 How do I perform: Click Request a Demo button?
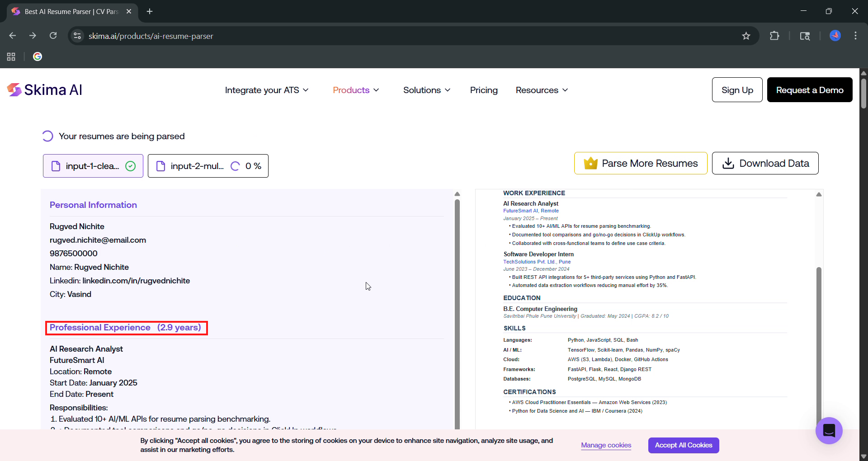[810, 89]
